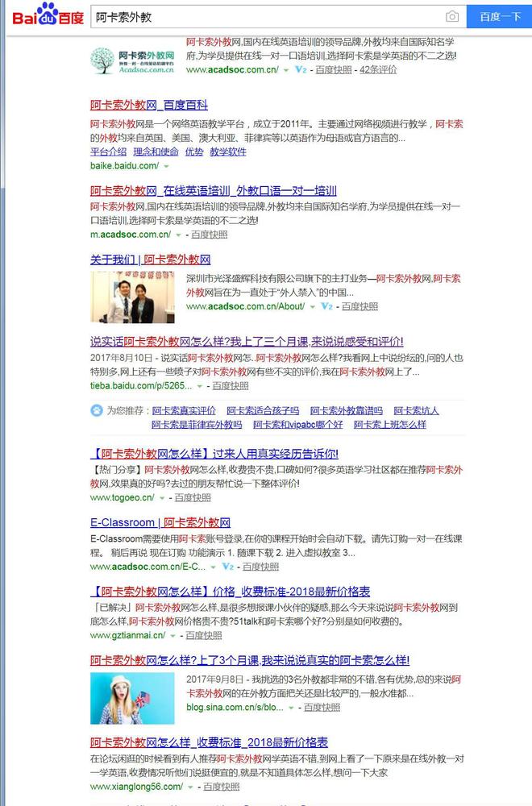The height and width of the screenshot is (806, 532).
Task: Expand arrow next to baike.baidu.com/
Action: (166, 166)
